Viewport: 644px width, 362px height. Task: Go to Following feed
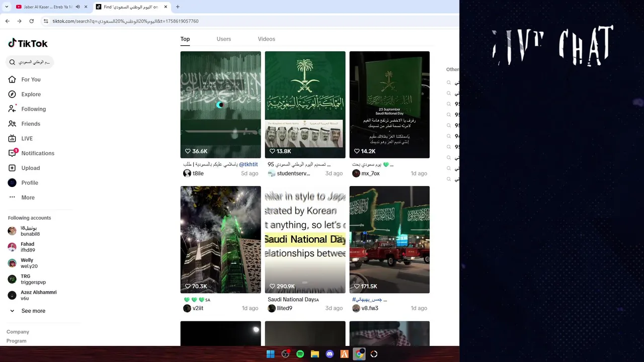[x=33, y=109]
